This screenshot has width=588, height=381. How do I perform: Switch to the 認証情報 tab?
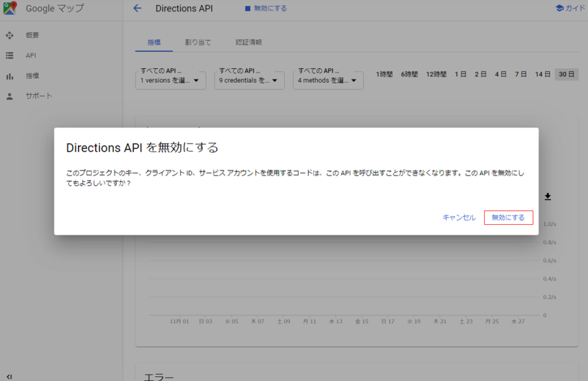tap(249, 43)
